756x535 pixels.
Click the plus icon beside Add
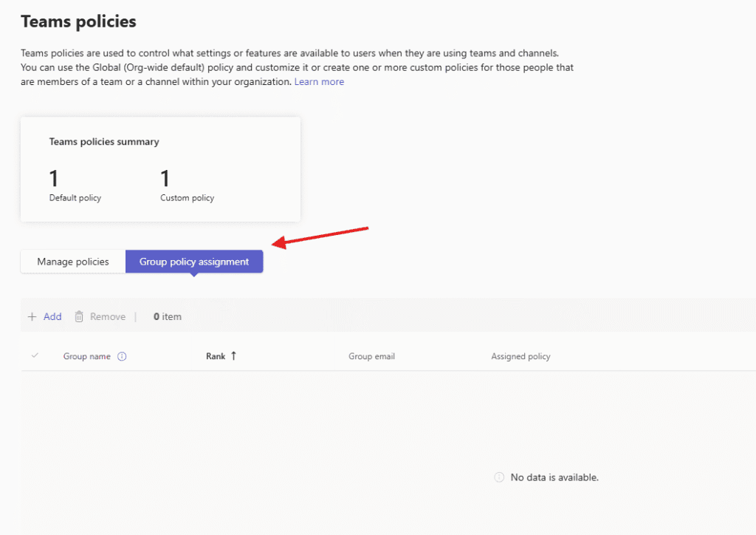coord(32,316)
